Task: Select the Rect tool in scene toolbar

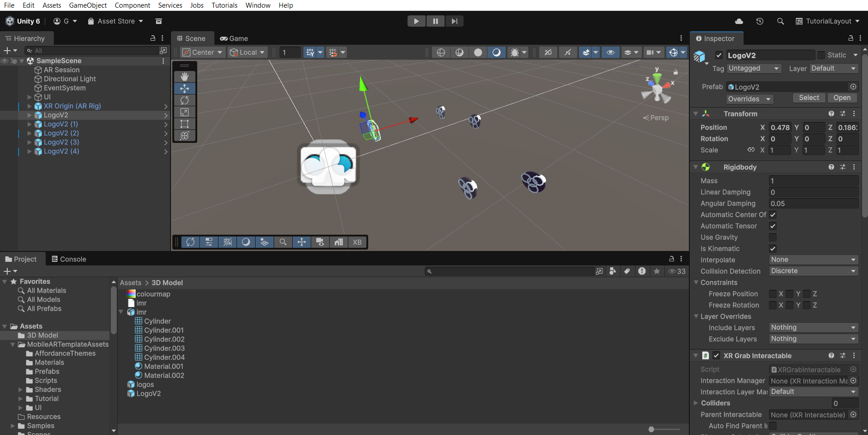Action: (x=185, y=124)
